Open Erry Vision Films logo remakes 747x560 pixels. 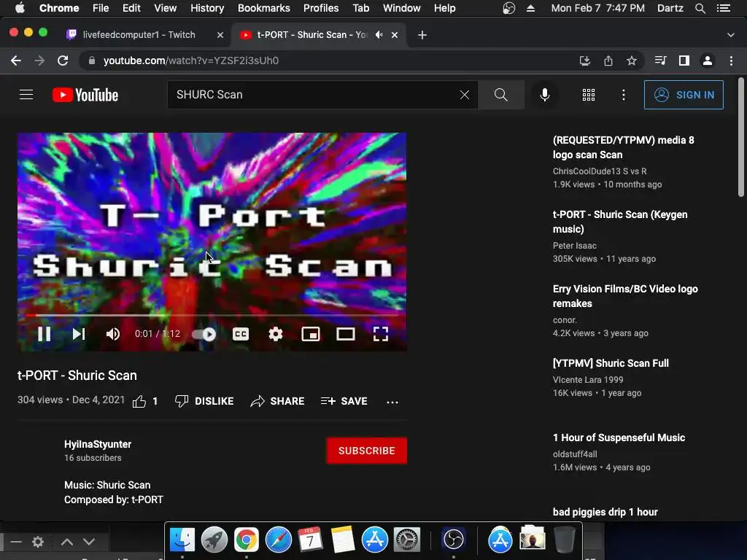pyautogui.click(x=625, y=296)
